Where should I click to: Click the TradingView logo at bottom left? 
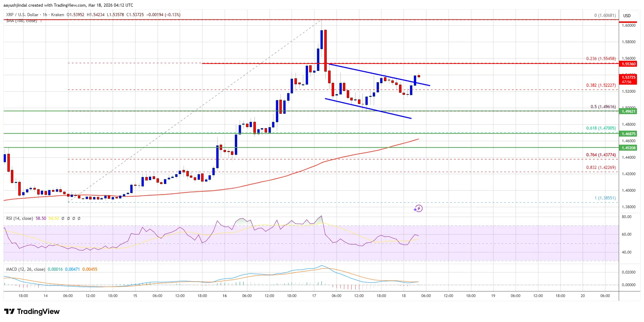(32, 311)
